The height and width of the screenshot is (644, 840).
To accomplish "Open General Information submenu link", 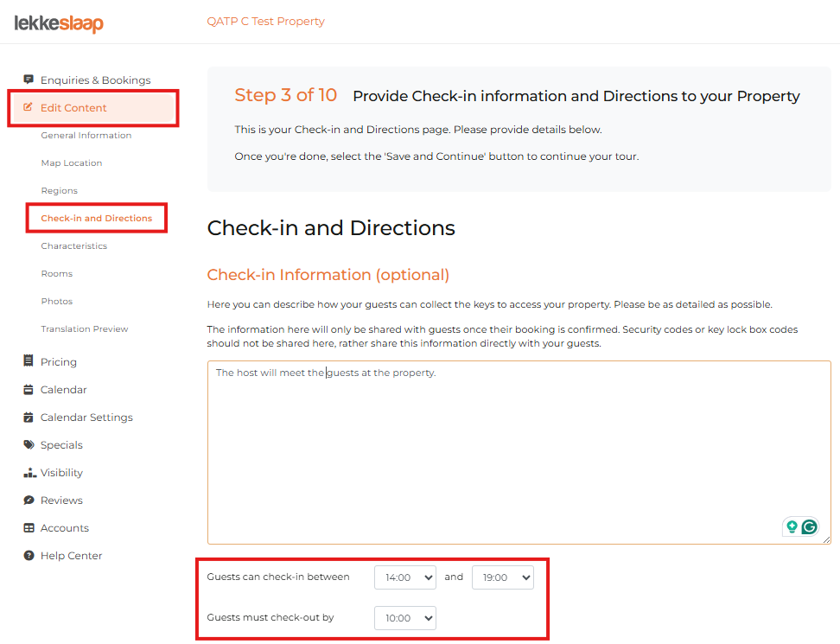I will coord(86,136).
